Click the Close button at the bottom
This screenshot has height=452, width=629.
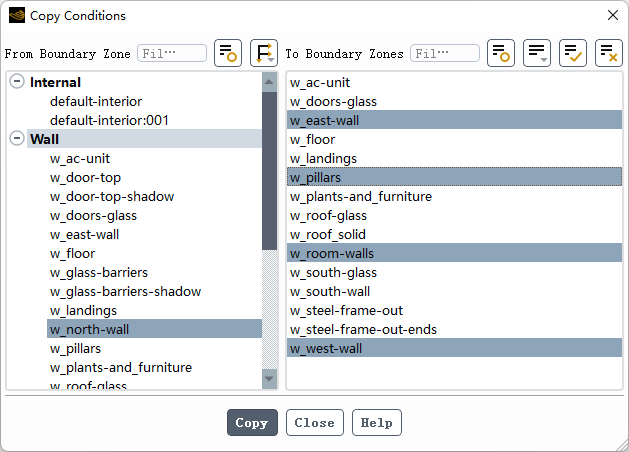coord(314,422)
